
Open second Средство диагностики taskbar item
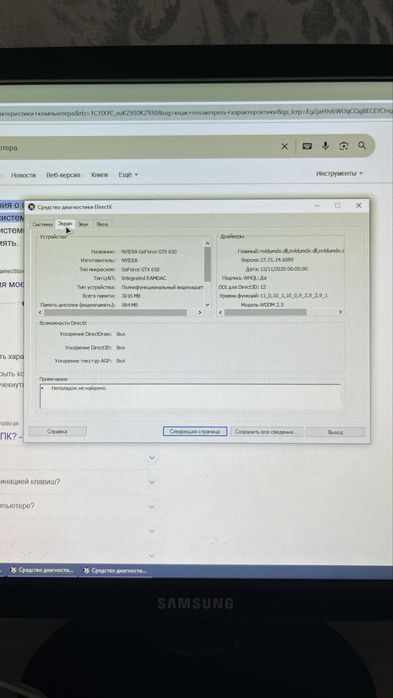[x=115, y=571]
